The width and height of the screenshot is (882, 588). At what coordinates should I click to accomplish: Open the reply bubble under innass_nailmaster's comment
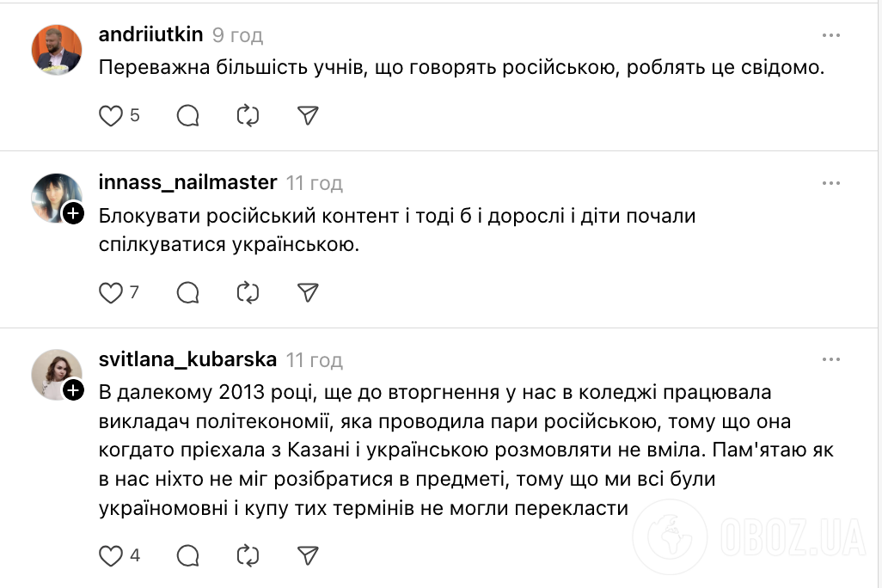(187, 292)
